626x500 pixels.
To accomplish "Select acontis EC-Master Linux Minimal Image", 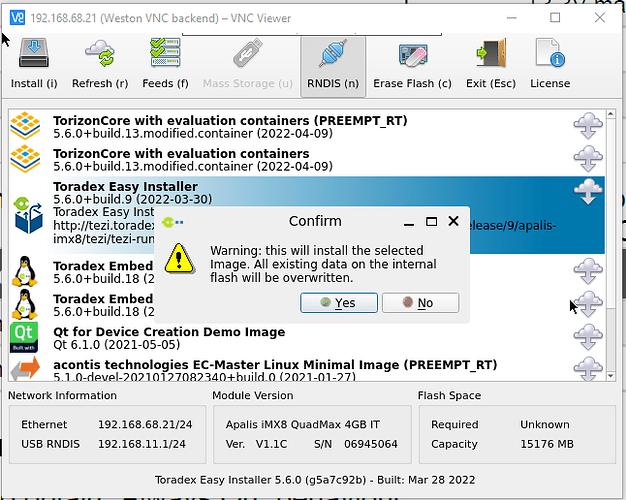I will click(x=306, y=368).
